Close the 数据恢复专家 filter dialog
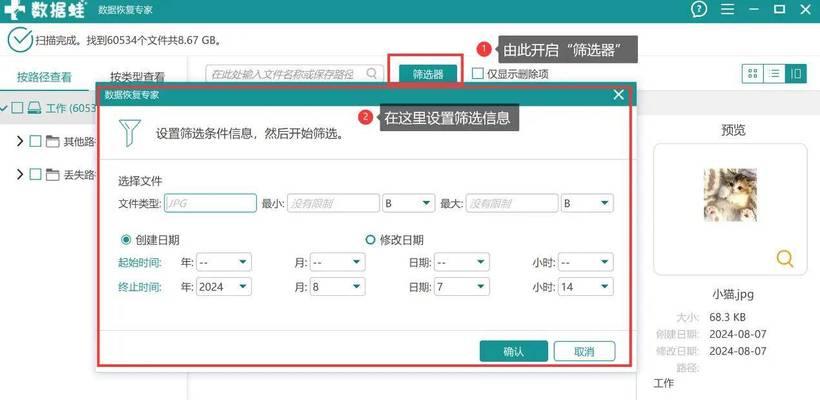Viewport: 820px width, 400px height. (619, 95)
